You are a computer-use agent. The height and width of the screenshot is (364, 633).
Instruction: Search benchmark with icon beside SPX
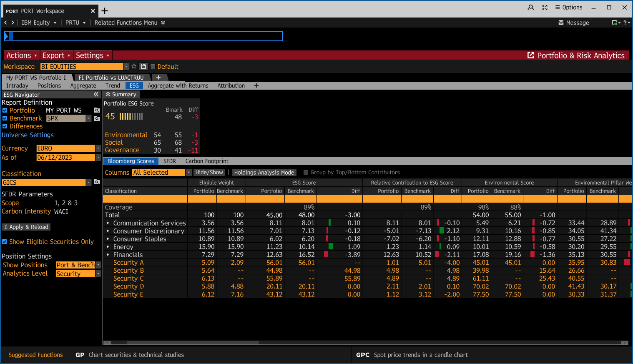click(97, 118)
